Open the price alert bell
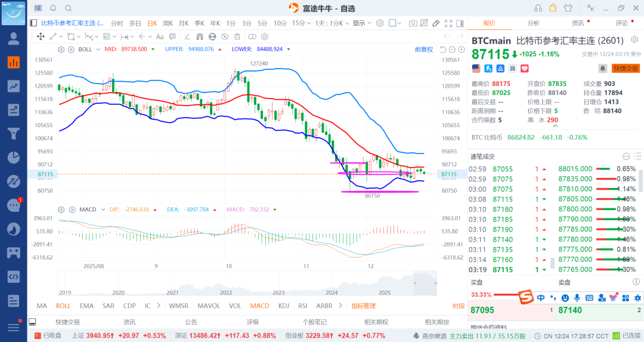The width and height of the screenshot is (644, 342). click(602, 69)
